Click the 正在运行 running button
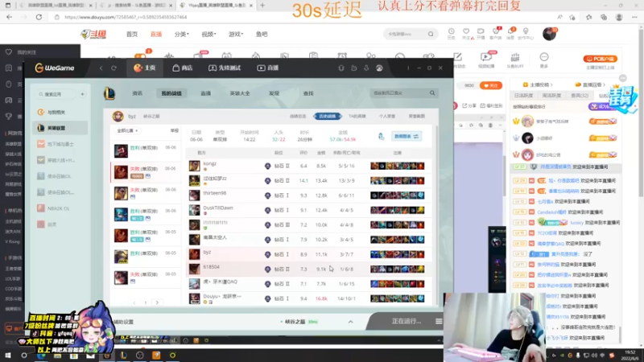This screenshot has width=644, height=362. [407, 321]
